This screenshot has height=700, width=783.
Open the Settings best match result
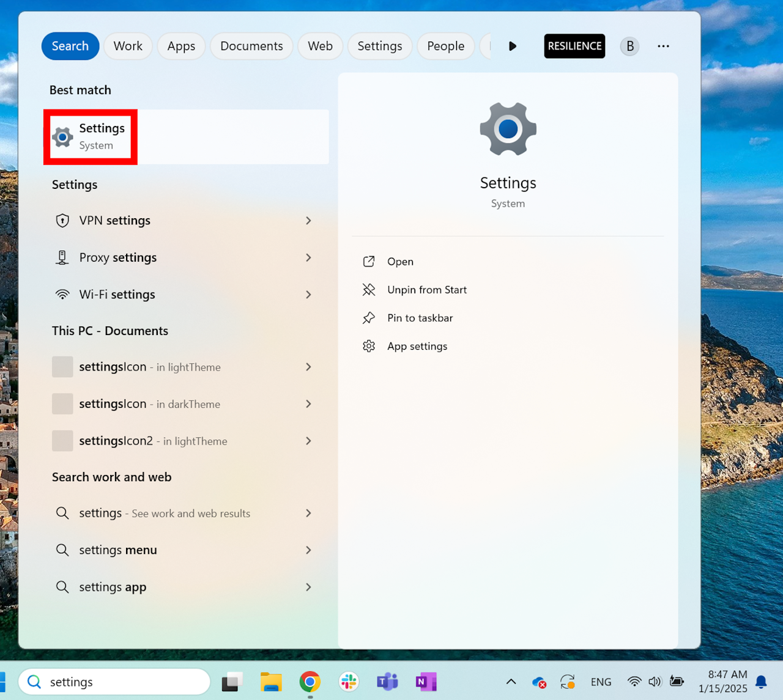(186, 137)
